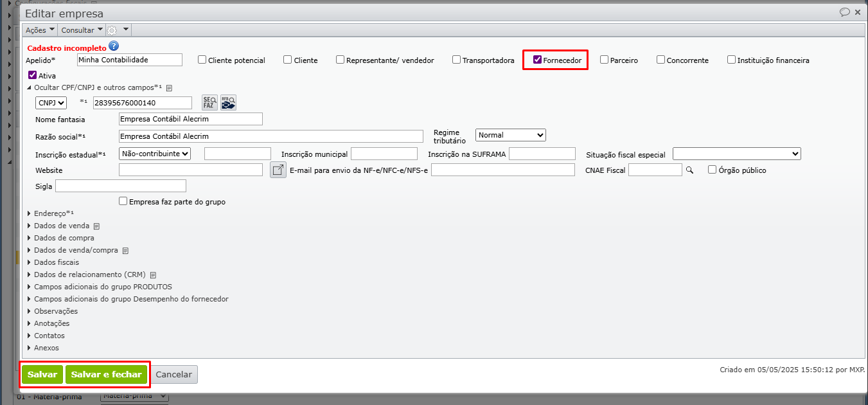The height and width of the screenshot is (405, 868).
Task: Toggle the Ativa checkbox
Action: 32,75
